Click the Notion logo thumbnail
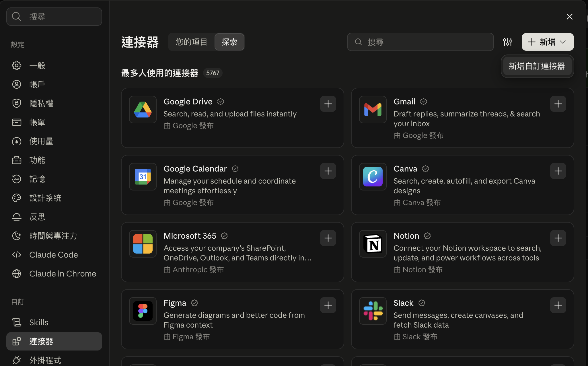Viewport: 588px width, 366px height. pos(373,244)
